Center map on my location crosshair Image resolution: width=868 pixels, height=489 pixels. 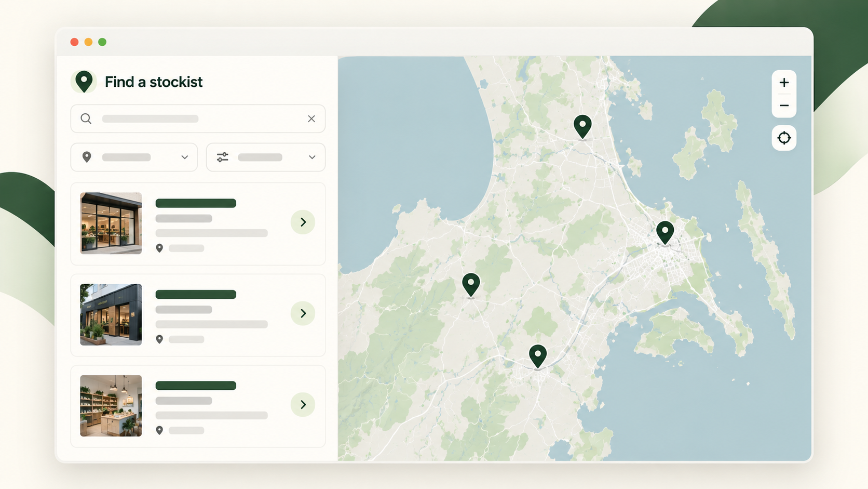(784, 138)
